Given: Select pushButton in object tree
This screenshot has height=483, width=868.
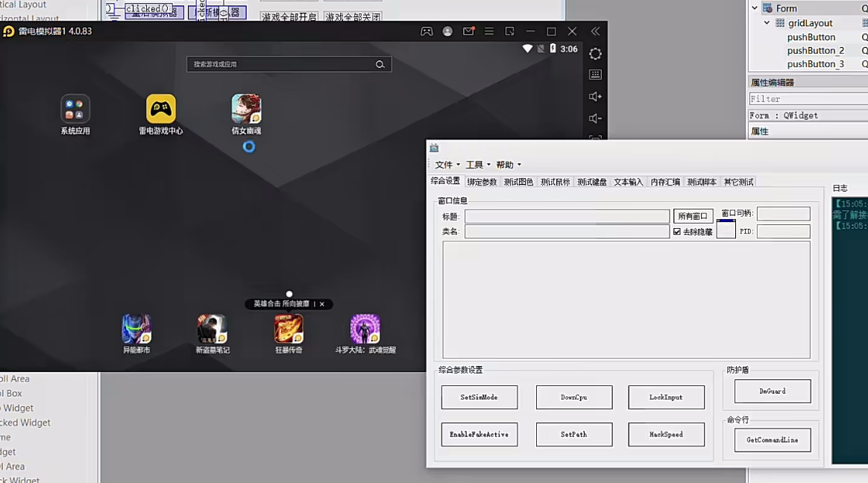Looking at the screenshot, I should [811, 37].
